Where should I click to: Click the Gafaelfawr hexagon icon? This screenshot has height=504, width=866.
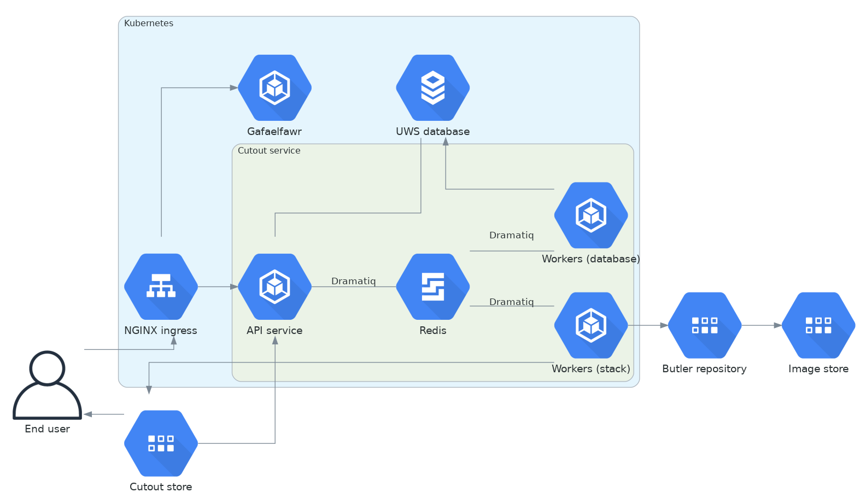pyautogui.click(x=274, y=87)
